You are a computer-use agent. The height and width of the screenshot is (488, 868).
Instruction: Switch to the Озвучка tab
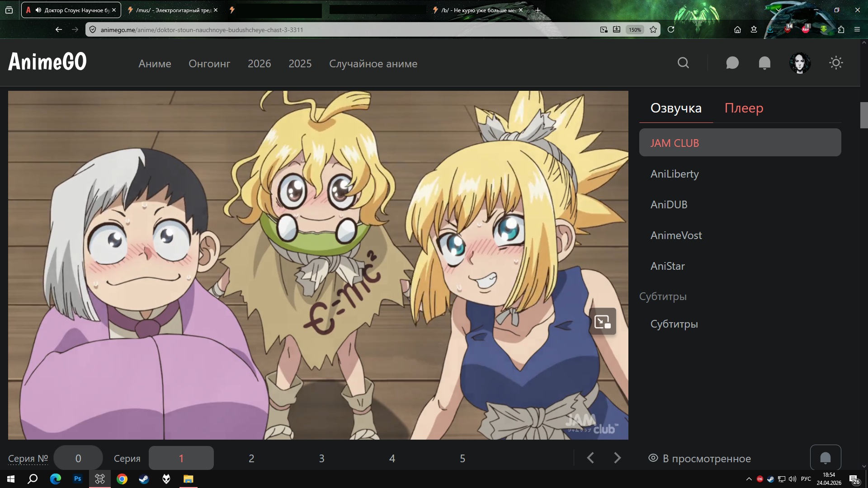676,108
